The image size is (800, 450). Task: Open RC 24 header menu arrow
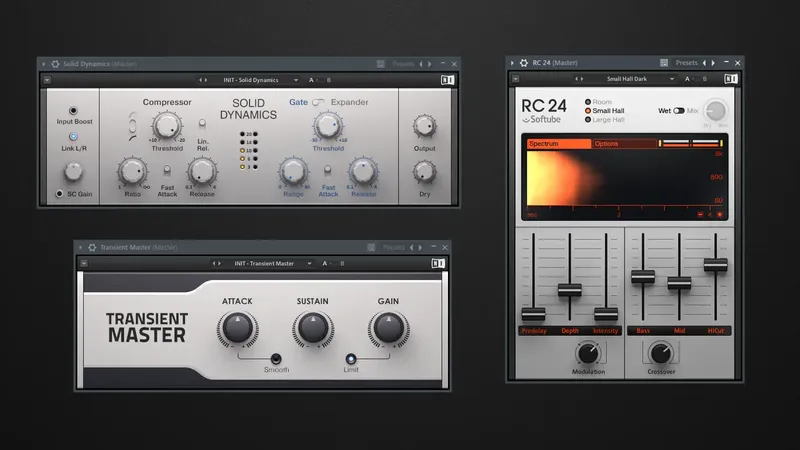[516, 79]
